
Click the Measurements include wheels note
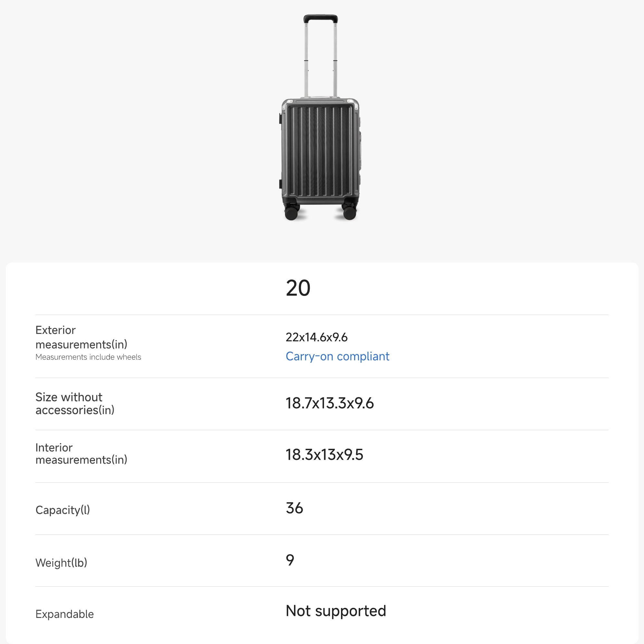pyautogui.click(x=88, y=357)
